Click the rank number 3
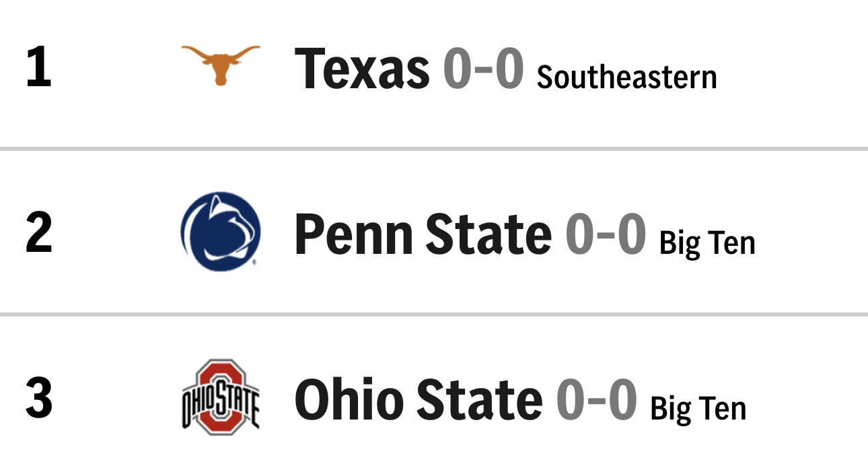The height and width of the screenshot is (466, 868). 38,399
